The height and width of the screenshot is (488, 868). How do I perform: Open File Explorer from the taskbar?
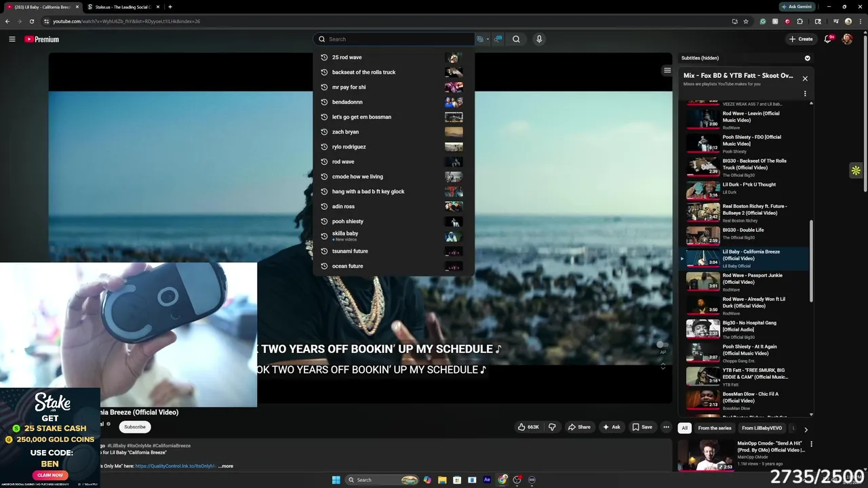click(442, 480)
